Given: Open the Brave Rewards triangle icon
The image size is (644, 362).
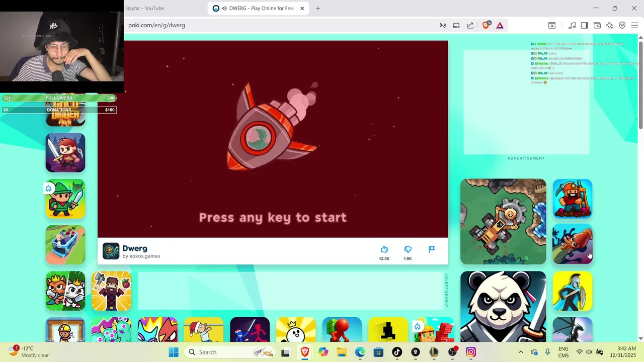Looking at the screenshot, I should coord(500,25).
